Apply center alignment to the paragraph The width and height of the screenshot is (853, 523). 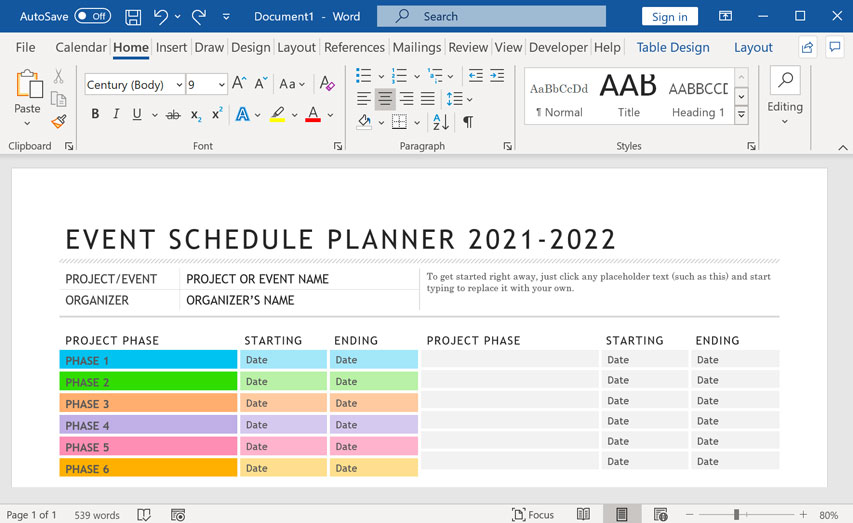click(385, 99)
